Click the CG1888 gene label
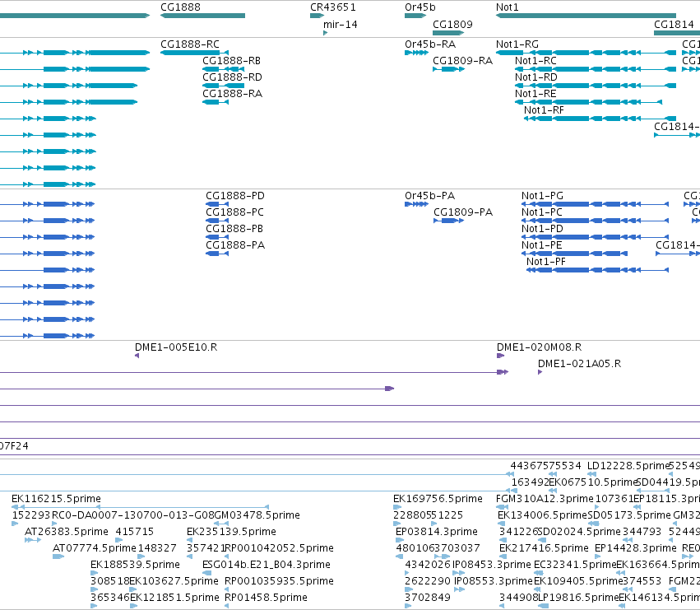Screen dimensions: 700x610 [x=180, y=7]
